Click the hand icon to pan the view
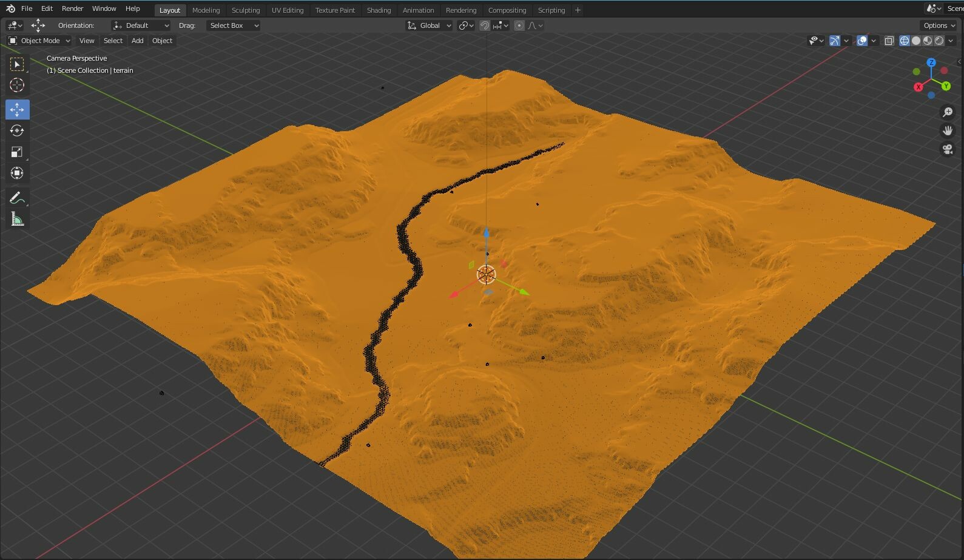Viewport: 964px width, 560px height. pyautogui.click(x=947, y=130)
